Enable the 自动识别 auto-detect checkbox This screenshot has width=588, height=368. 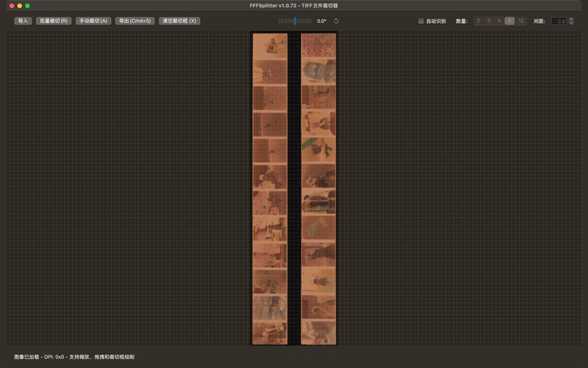(420, 21)
